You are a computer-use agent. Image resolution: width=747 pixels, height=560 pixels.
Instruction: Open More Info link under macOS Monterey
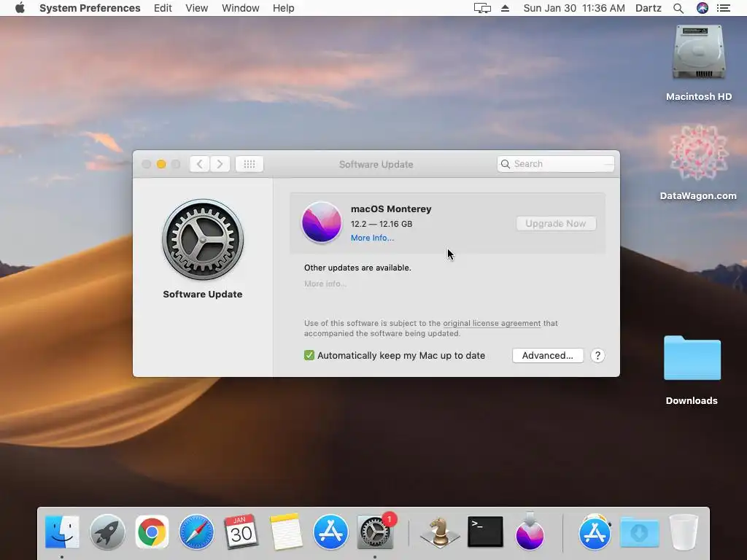[372, 238]
